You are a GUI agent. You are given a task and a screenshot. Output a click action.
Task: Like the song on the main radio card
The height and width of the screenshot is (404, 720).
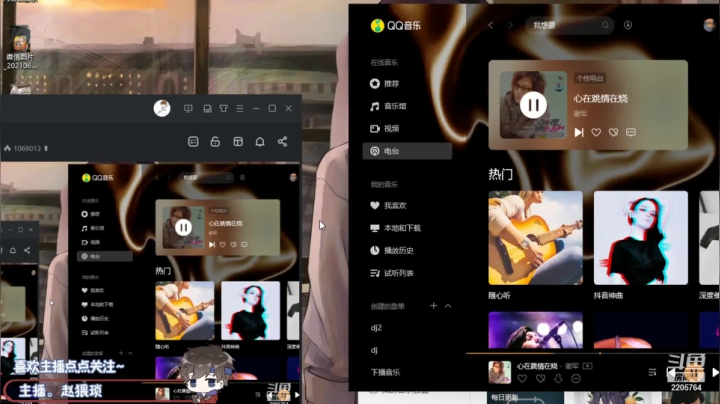click(x=596, y=132)
